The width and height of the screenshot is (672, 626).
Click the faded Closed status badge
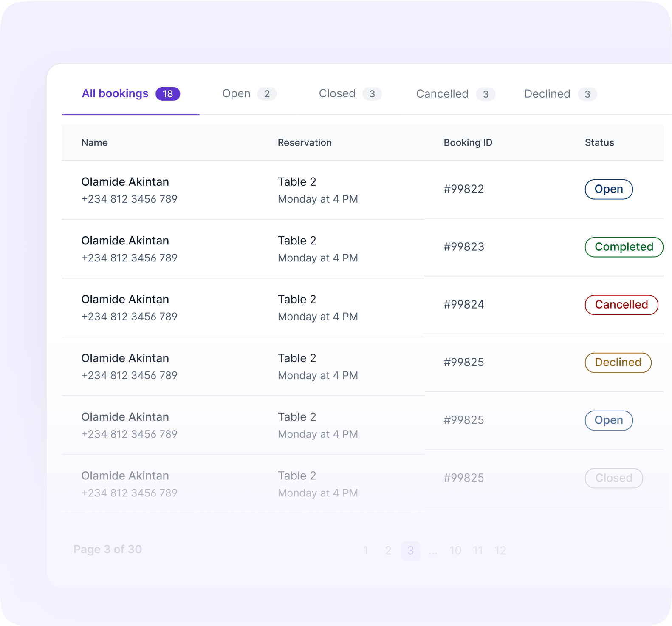(613, 478)
